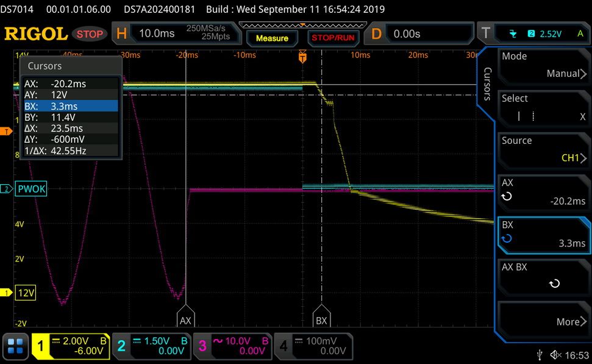Viewport: 592px width, 364px height.
Task: Click the orange trigger position marker
Action: 302,57
